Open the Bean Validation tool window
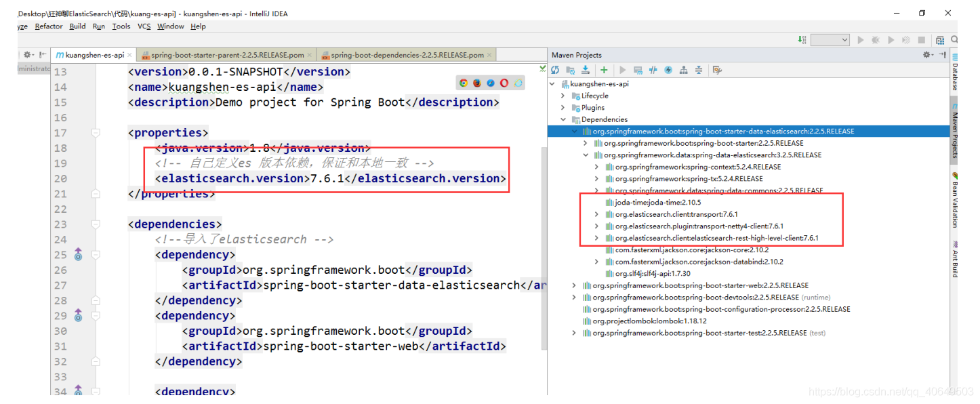This screenshot has width=980, height=404. [955, 199]
